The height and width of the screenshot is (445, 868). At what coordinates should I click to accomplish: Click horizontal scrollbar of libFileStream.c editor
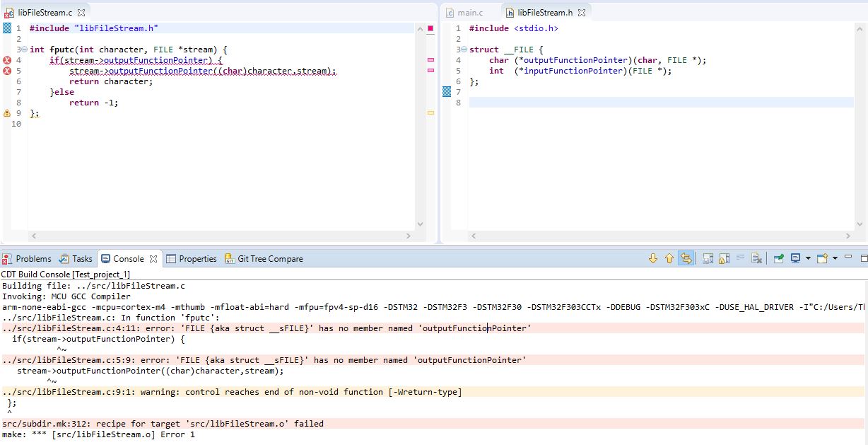(219, 236)
